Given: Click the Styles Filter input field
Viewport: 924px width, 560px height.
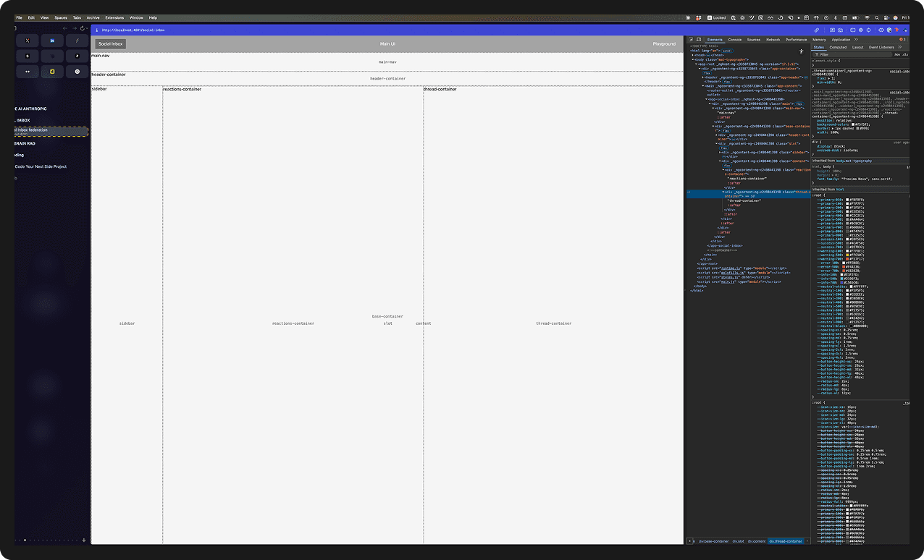Looking at the screenshot, I should (852, 54).
